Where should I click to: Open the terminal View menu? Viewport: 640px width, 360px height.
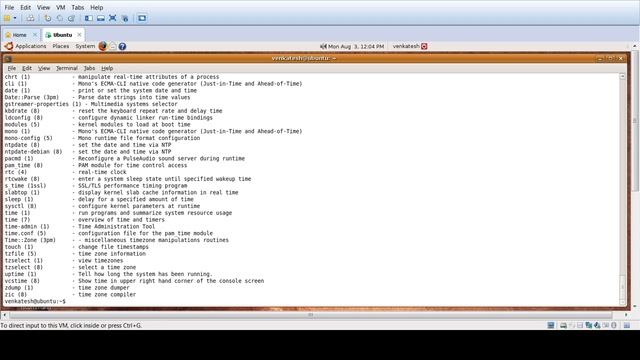(x=44, y=68)
